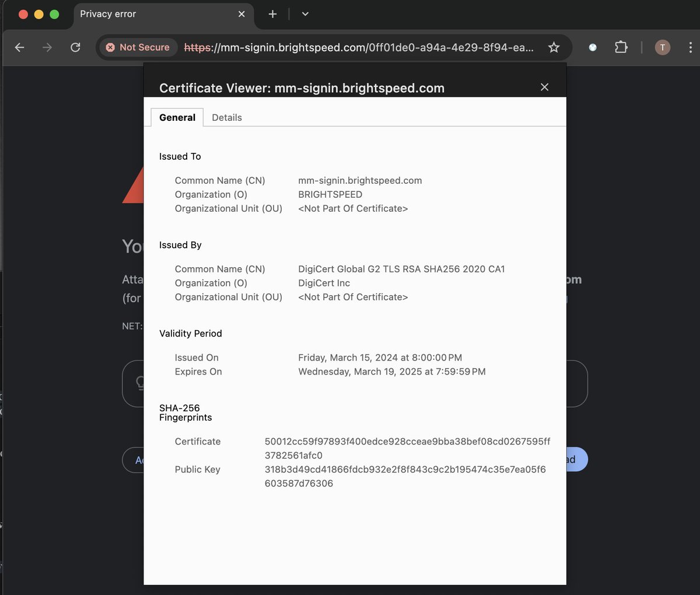This screenshot has height=595, width=700.
Task: Open the Extensions puzzle icon
Action: [x=621, y=47]
